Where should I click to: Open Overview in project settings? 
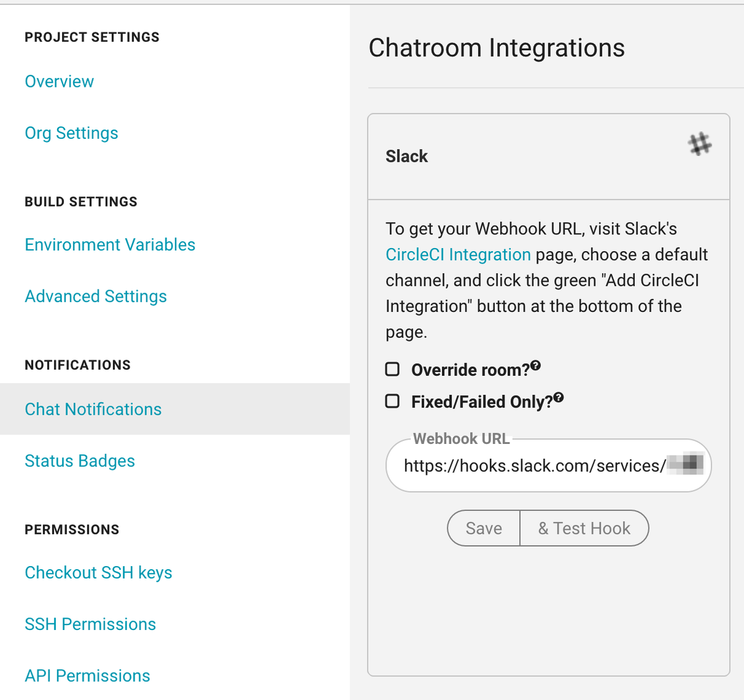click(60, 81)
